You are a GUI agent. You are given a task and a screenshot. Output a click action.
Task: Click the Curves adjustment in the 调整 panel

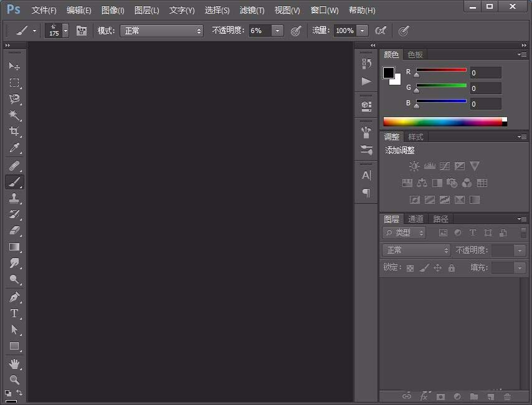[444, 166]
